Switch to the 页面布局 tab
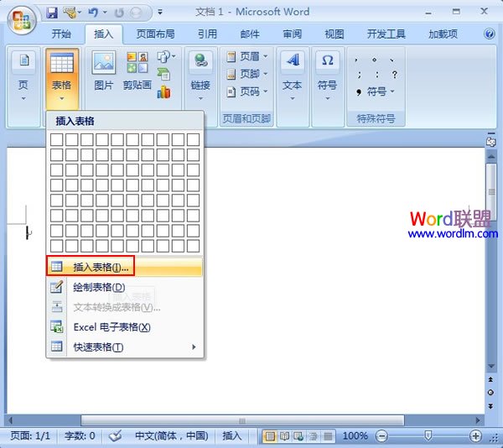503x448 pixels. 155,34
